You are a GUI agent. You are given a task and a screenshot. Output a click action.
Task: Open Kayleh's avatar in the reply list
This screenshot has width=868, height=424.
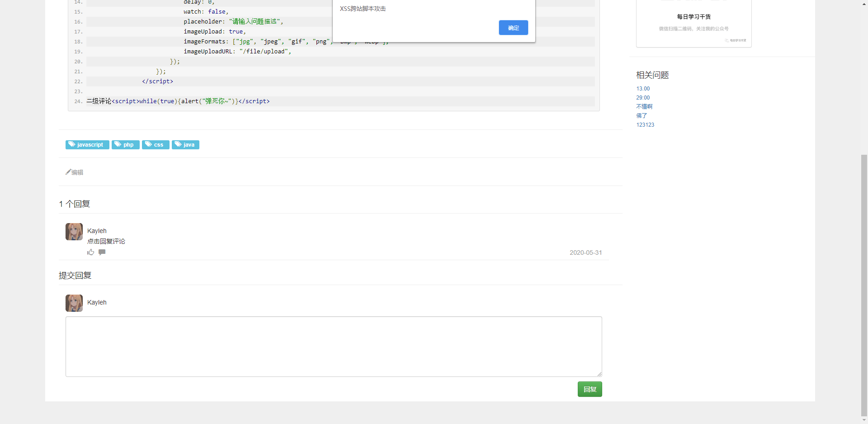tap(74, 232)
